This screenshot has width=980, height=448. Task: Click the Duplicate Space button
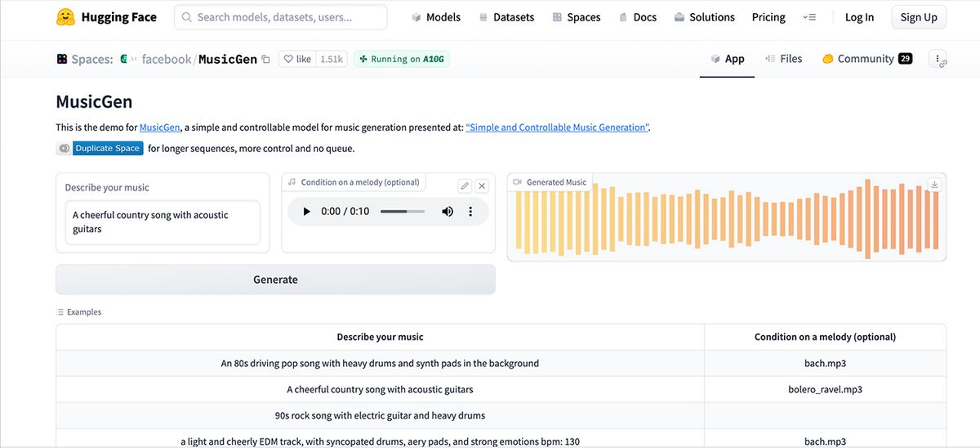(x=108, y=148)
